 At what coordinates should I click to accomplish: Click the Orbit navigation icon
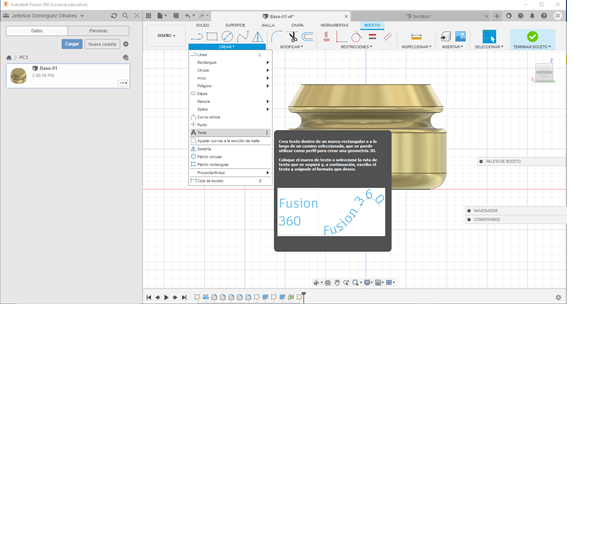316,282
